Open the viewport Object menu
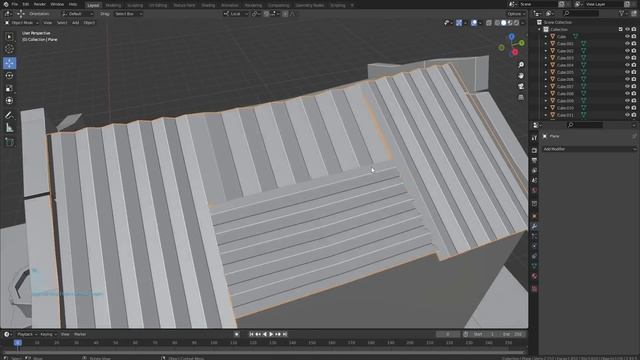 coord(89,23)
